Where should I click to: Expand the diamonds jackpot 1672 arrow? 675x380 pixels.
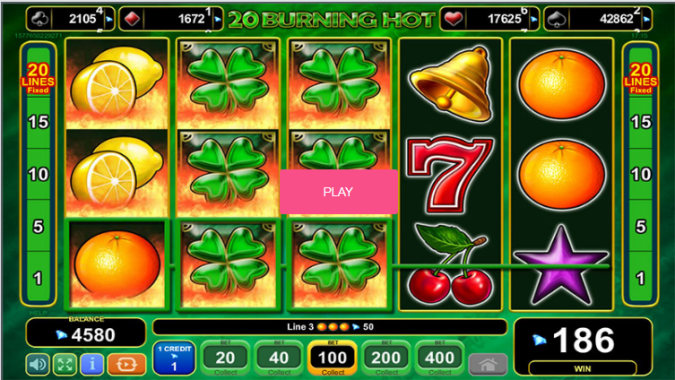218,19
